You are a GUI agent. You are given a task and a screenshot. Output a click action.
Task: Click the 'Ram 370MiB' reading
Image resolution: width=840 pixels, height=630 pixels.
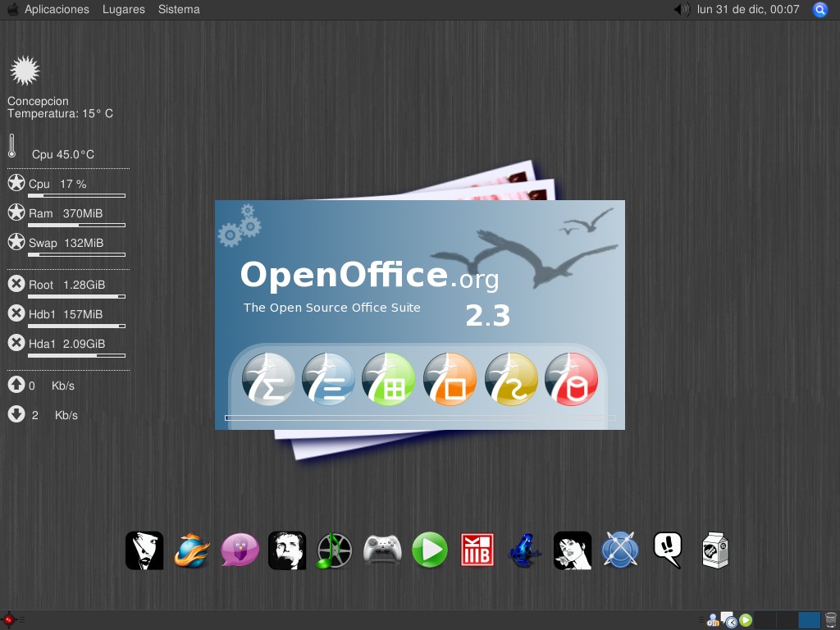66,213
